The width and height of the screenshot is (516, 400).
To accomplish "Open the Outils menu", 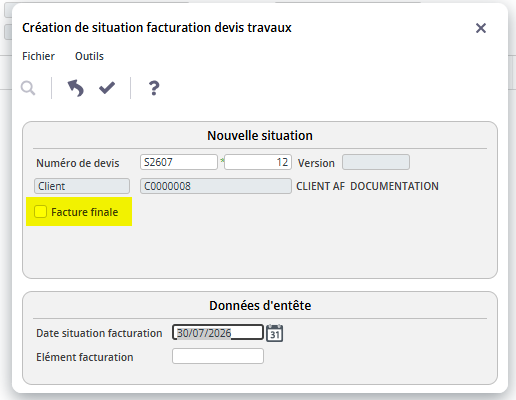I will (89, 56).
